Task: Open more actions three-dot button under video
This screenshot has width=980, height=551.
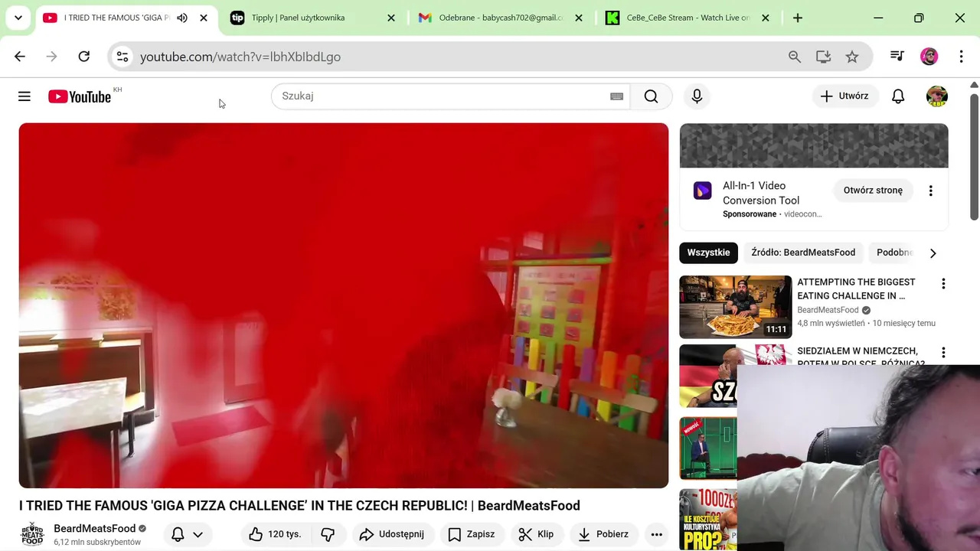Action: pos(656,534)
